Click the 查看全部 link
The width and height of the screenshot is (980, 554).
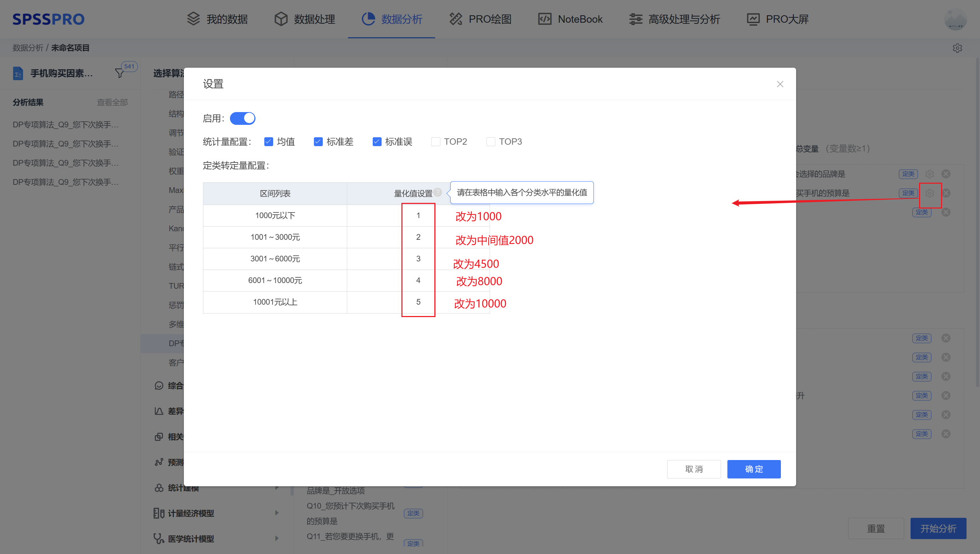[112, 102]
